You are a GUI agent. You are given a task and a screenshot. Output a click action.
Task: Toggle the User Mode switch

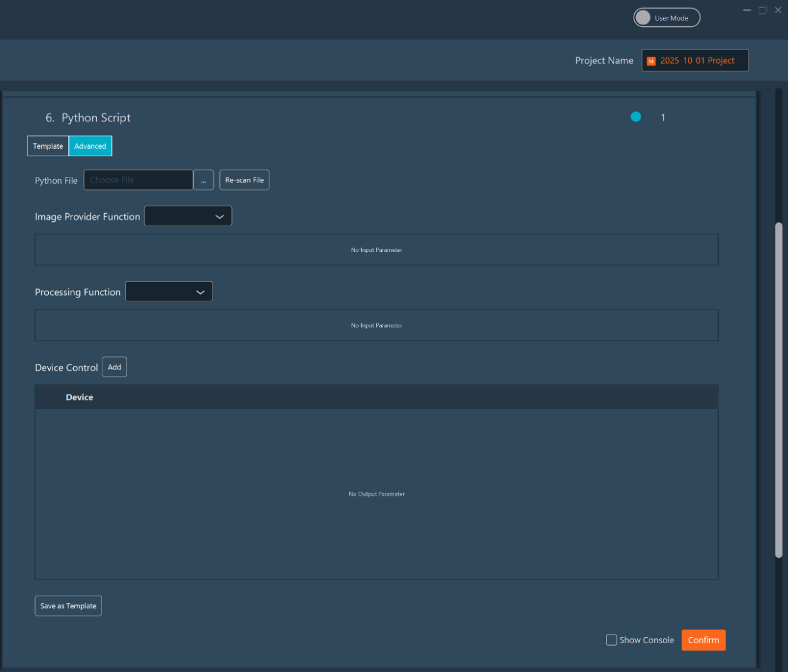pyautogui.click(x=667, y=17)
